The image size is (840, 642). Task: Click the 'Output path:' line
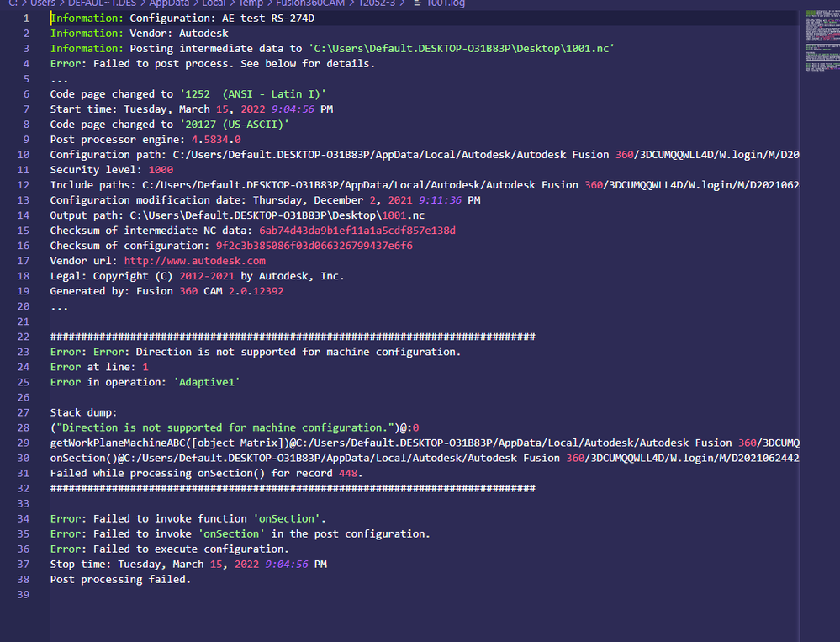tap(237, 215)
